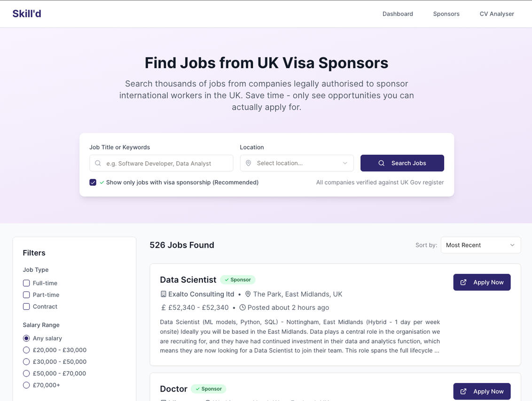
Task: Click the green checkmark in the Sponsor badge
Action: click(x=227, y=279)
